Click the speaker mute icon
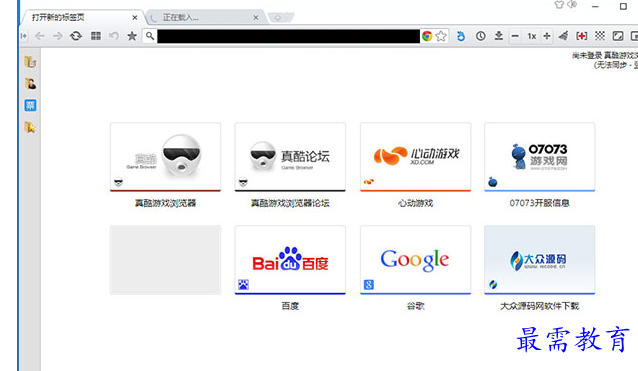This screenshot has width=638, height=371. tap(572, 4)
